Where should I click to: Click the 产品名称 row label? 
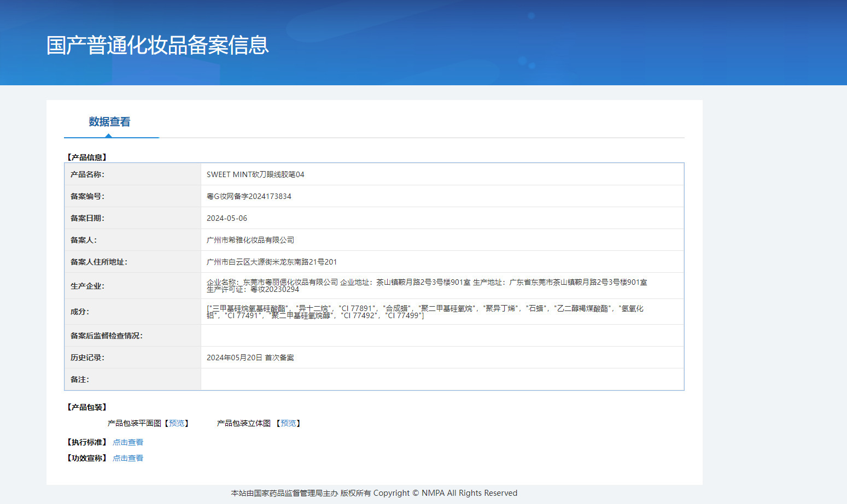click(x=87, y=174)
